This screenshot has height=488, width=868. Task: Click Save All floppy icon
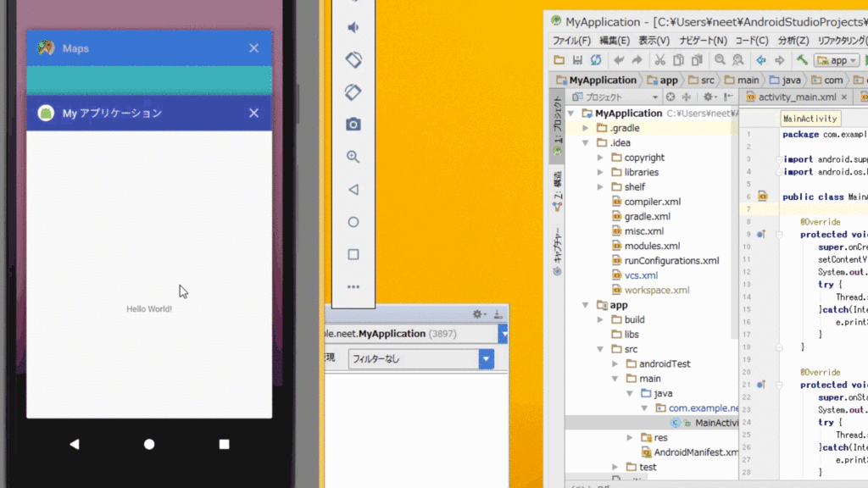pos(577,60)
